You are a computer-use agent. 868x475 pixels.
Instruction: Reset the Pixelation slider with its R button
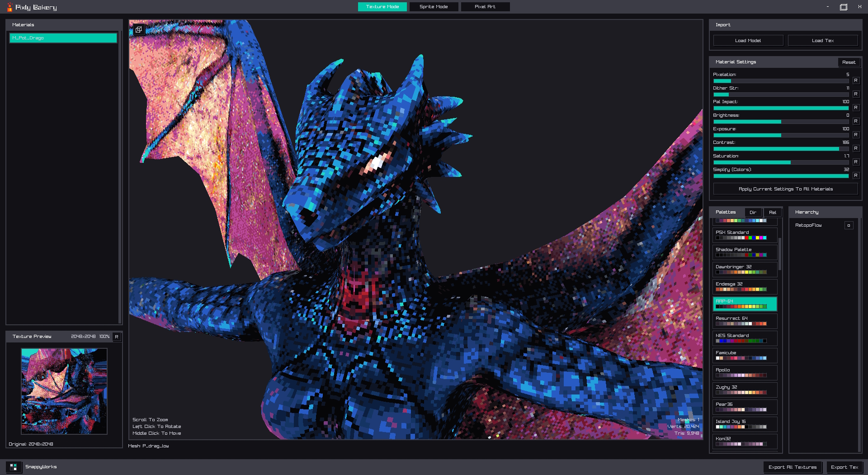pos(855,81)
